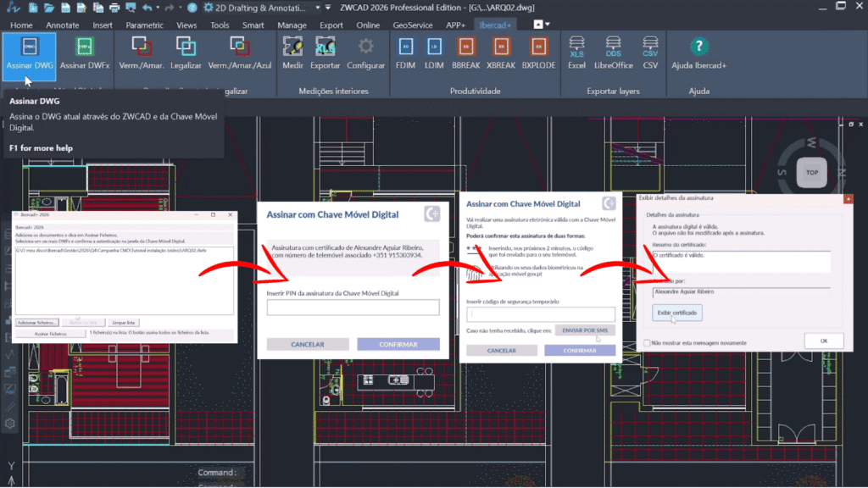Select the Verm./Amar. layer tool
The width and height of the screenshot is (868, 488).
(142, 54)
